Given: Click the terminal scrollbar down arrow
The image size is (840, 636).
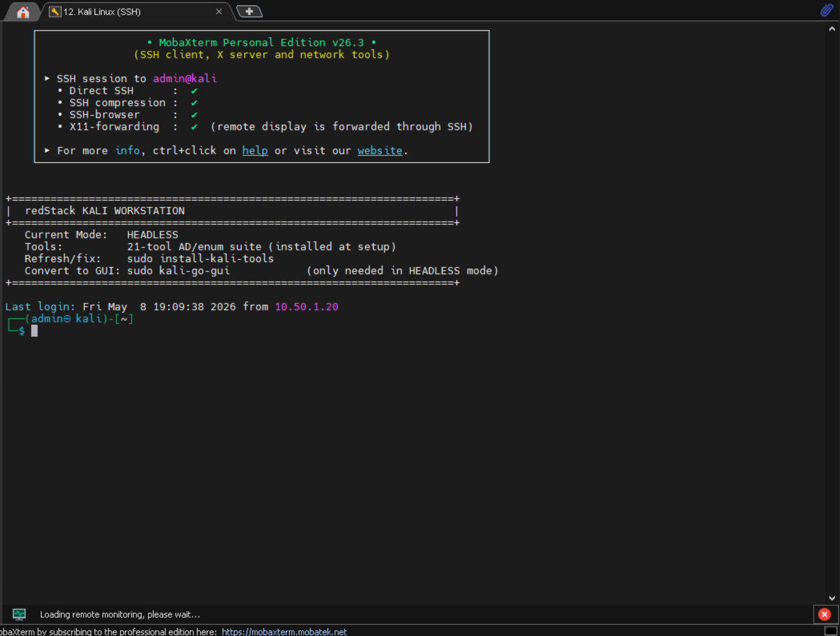Looking at the screenshot, I should [832, 598].
